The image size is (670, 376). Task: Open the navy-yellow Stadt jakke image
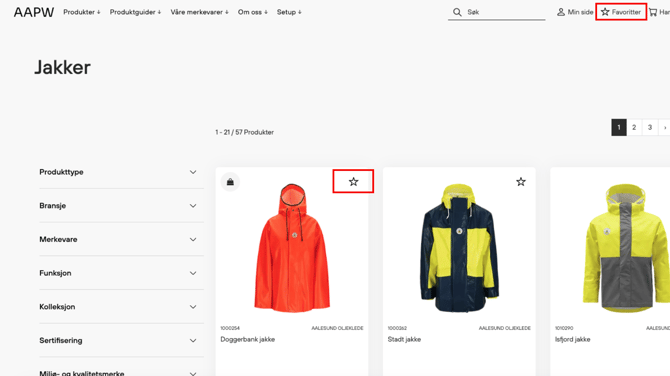click(x=459, y=248)
